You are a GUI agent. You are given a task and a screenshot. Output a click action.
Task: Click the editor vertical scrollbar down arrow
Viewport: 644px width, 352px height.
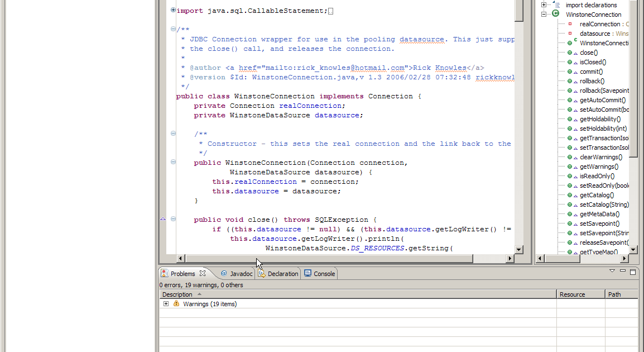(x=519, y=250)
